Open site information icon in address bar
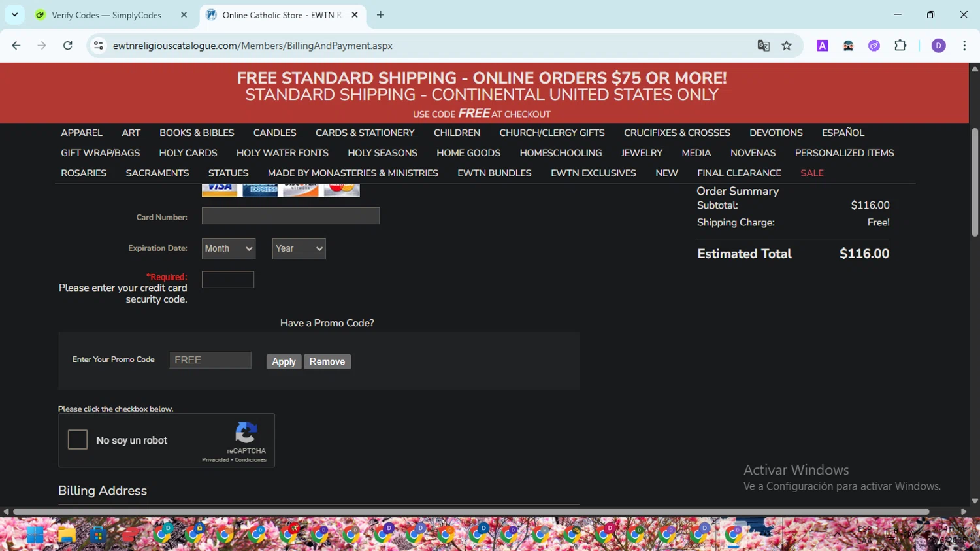Image resolution: width=980 pixels, height=551 pixels. tap(99, 46)
